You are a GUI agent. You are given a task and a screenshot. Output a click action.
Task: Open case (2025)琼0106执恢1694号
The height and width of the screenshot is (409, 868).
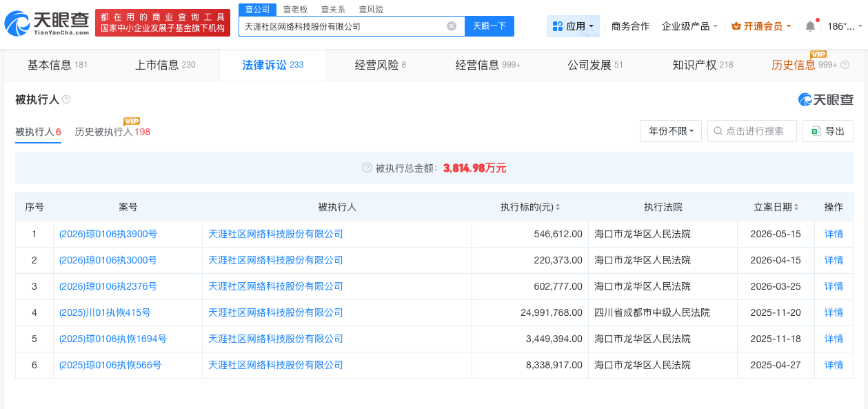(x=113, y=339)
